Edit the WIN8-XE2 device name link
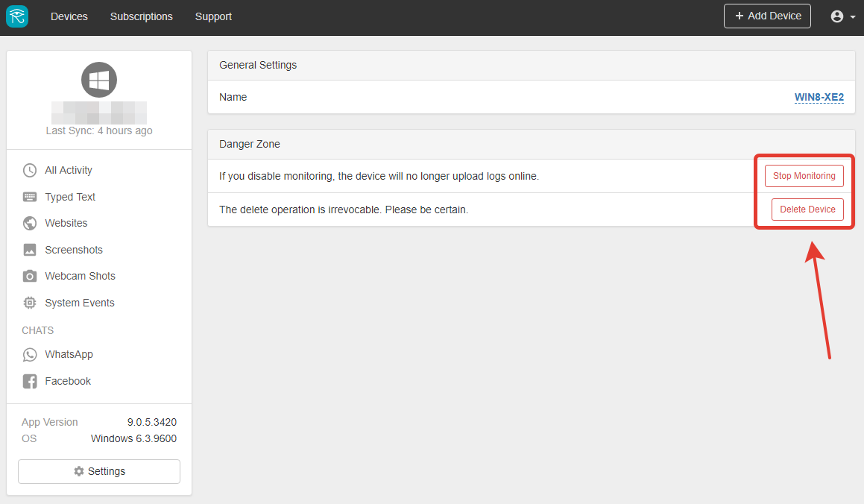Image resolution: width=864 pixels, height=504 pixels. tap(819, 98)
